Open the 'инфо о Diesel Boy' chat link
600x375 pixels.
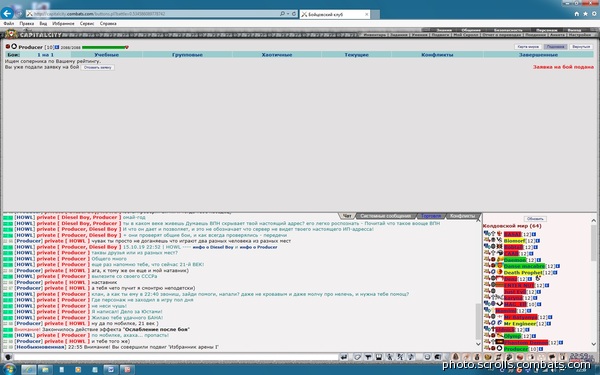pyautogui.click(x=213, y=248)
